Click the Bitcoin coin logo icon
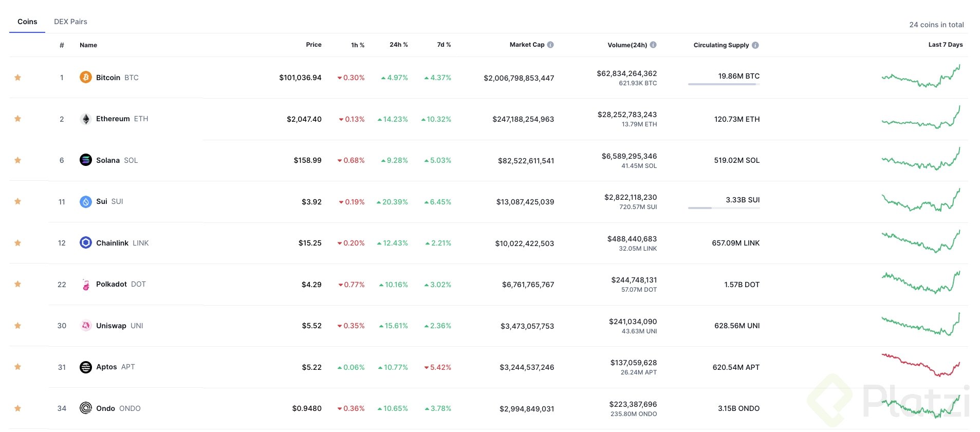Viewport: 980px width, 432px height. (x=86, y=78)
